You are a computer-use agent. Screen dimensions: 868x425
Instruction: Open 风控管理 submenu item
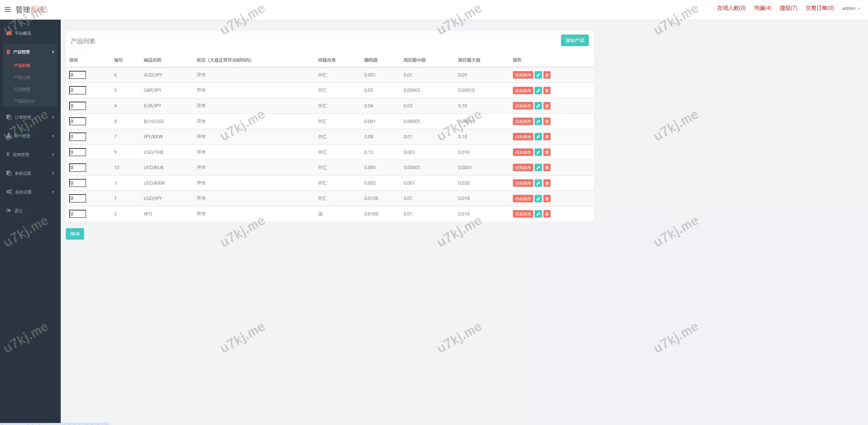click(x=22, y=89)
